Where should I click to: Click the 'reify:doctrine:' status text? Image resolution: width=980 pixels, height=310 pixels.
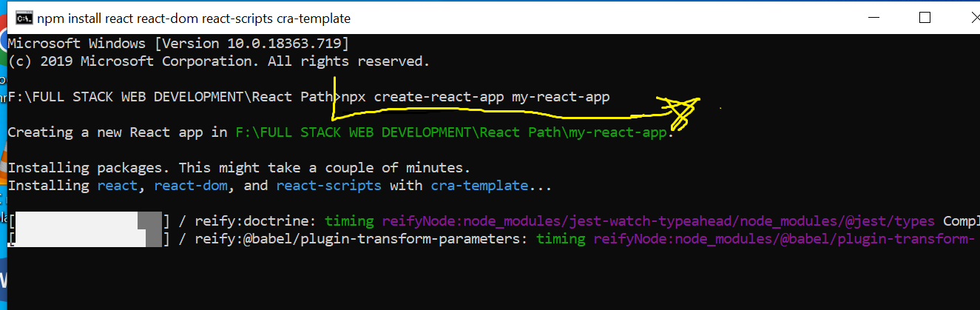click(x=255, y=220)
